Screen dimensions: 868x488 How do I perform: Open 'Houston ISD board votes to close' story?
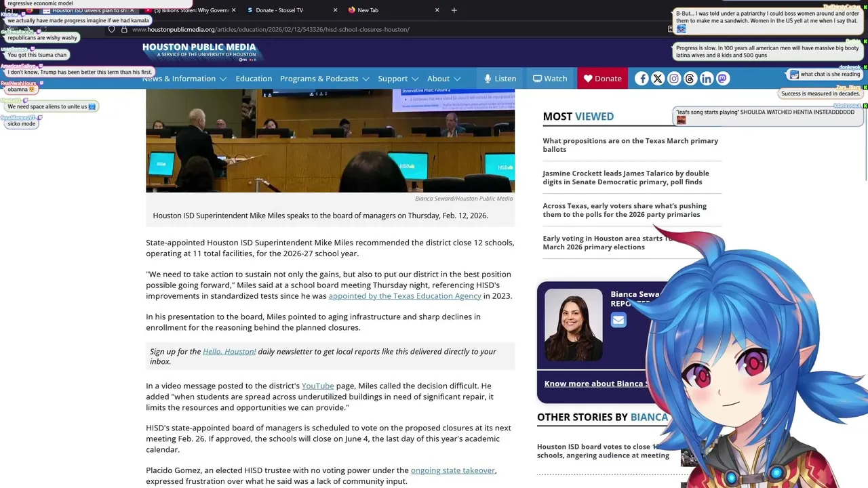click(x=603, y=451)
